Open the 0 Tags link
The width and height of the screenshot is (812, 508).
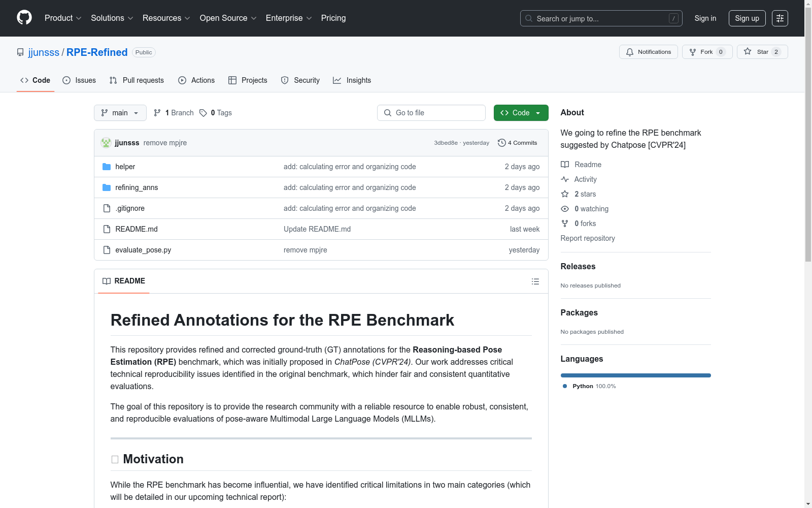pyautogui.click(x=216, y=113)
